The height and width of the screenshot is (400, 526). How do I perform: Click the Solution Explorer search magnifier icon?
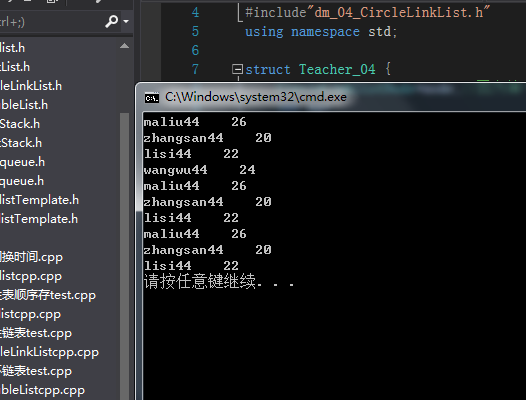point(112,21)
